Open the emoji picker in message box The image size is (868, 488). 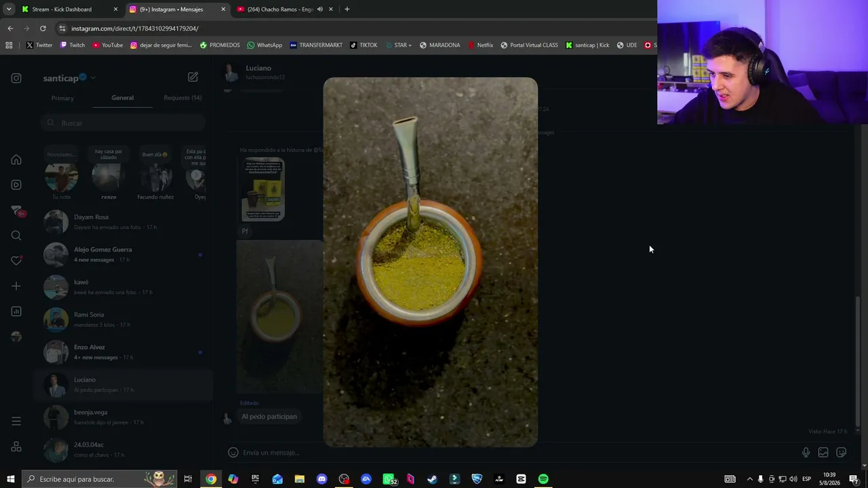tap(233, 453)
